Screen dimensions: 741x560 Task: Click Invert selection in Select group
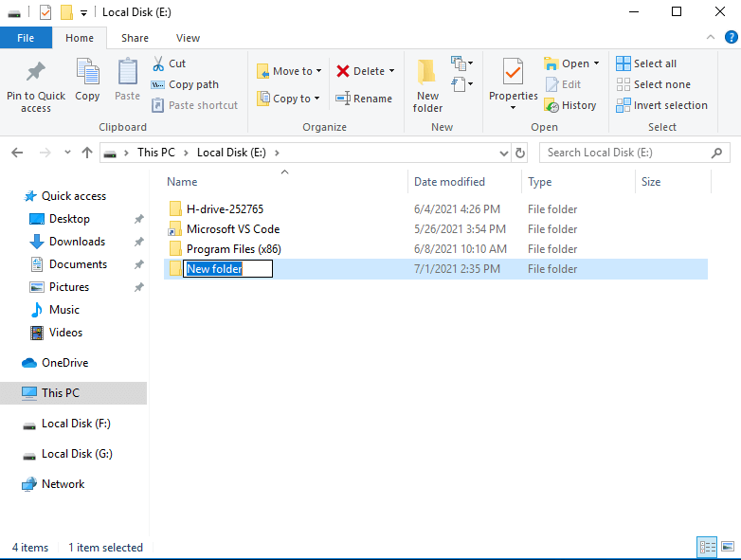point(661,105)
